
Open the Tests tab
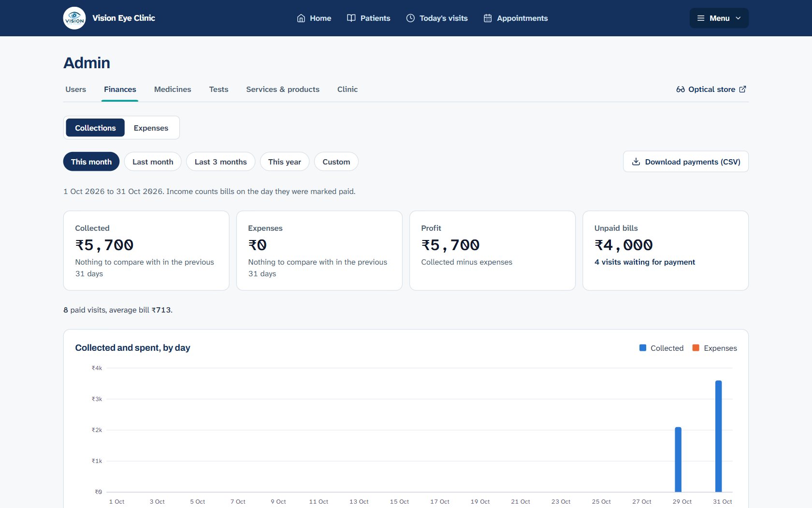(x=218, y=89)
